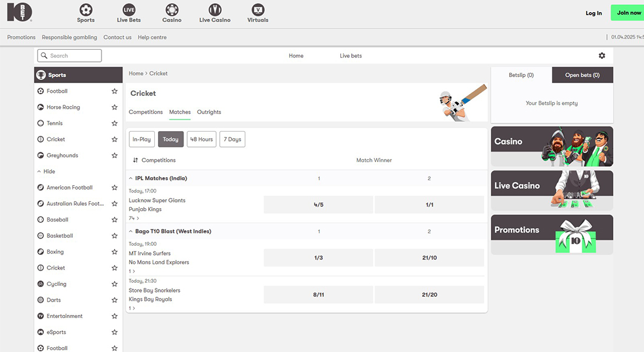Screen dimensions: 644x352
Task: Click the Entertainment sport icon
Action: click(41, 316)
